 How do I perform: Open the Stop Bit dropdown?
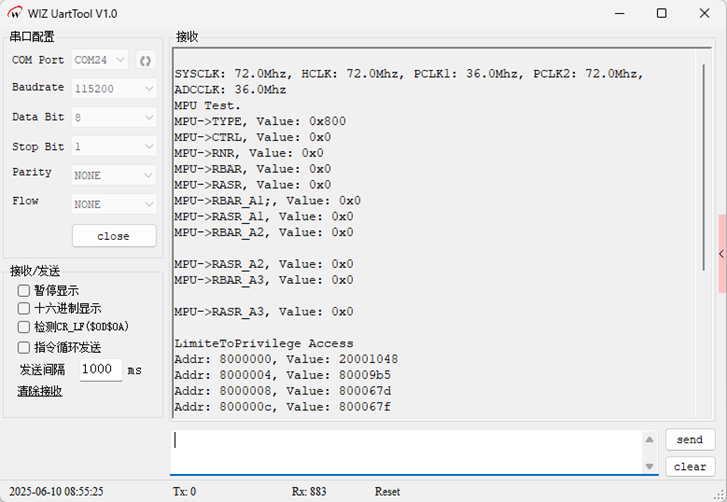(114, 147)
